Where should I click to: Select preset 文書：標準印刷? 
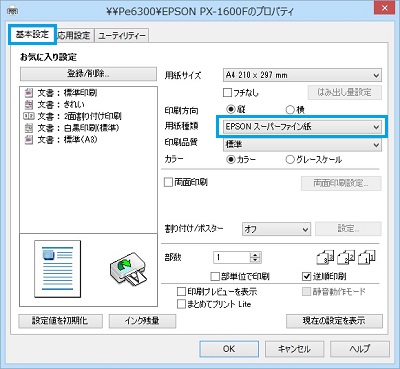67,93
